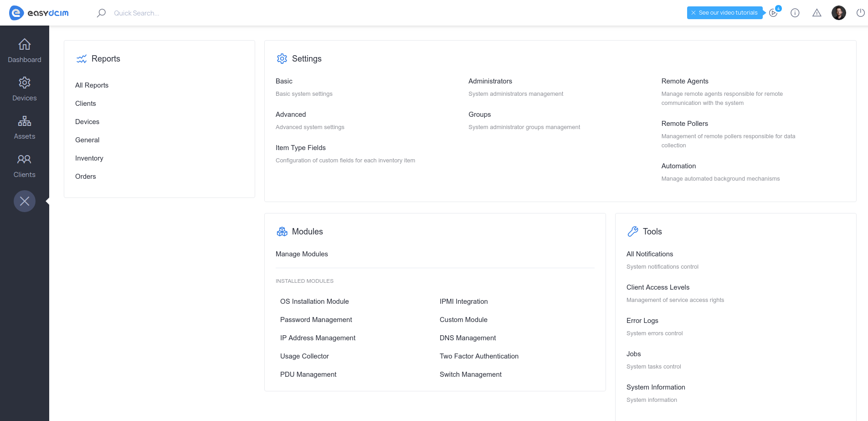Open Automation settings
This screenshot has height=421, width=868.
coord(678,166)
